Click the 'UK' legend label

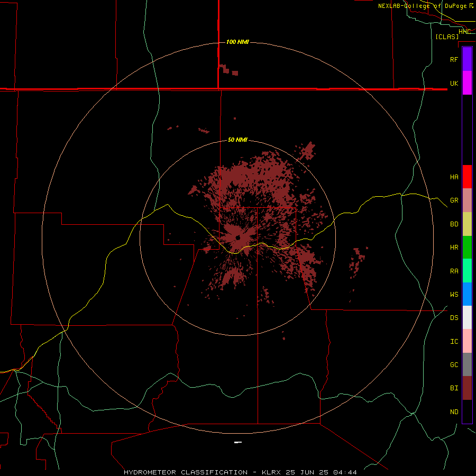tap(454, 83)
